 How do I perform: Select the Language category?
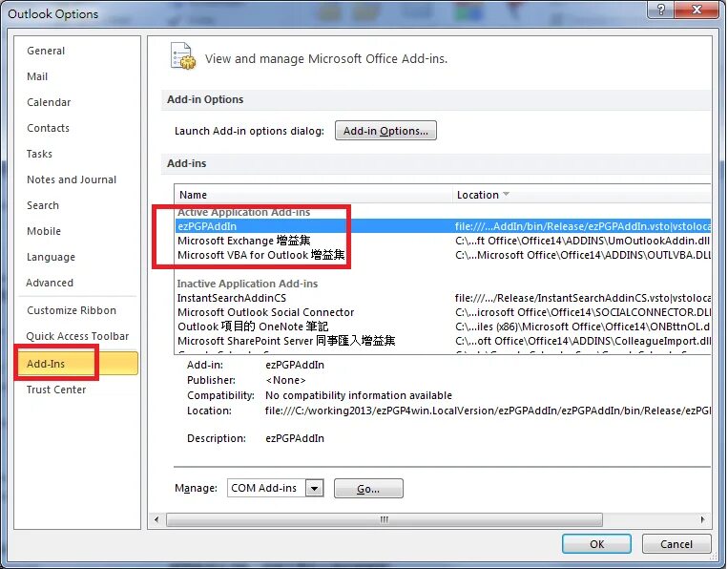(x=51, y=257)
